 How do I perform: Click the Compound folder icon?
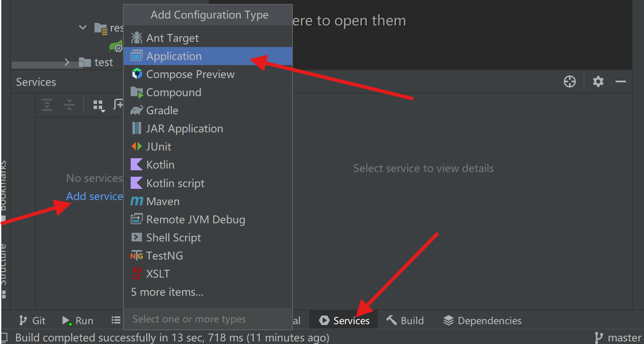(136, 92)
